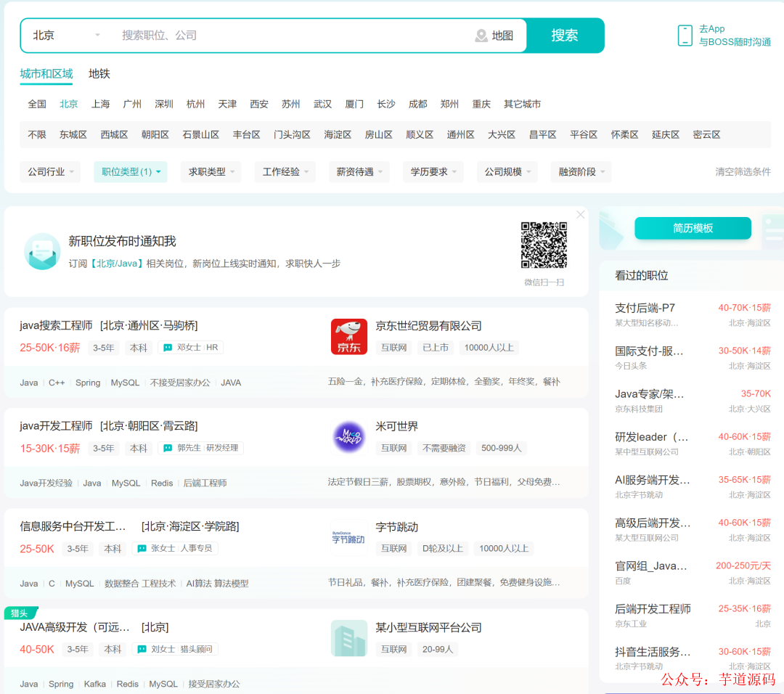Click the chat icon next to 张女士 人事专员
The width and height of the screenshot is (784, 694).
click(142, 549)
